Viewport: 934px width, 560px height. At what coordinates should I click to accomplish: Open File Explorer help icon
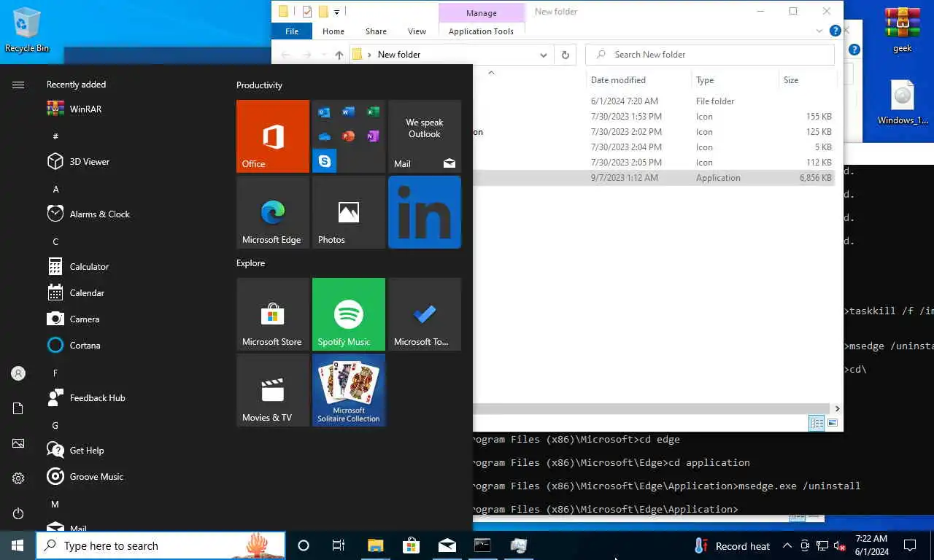pos(835,31)
